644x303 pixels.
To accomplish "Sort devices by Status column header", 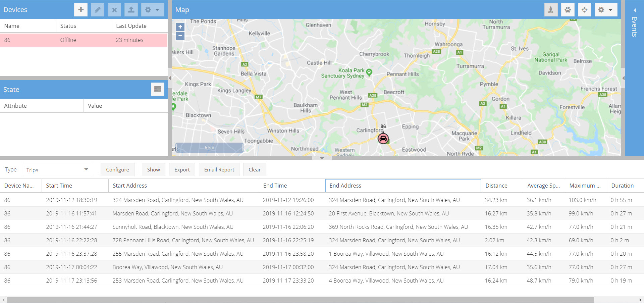I will click(84, 26).
